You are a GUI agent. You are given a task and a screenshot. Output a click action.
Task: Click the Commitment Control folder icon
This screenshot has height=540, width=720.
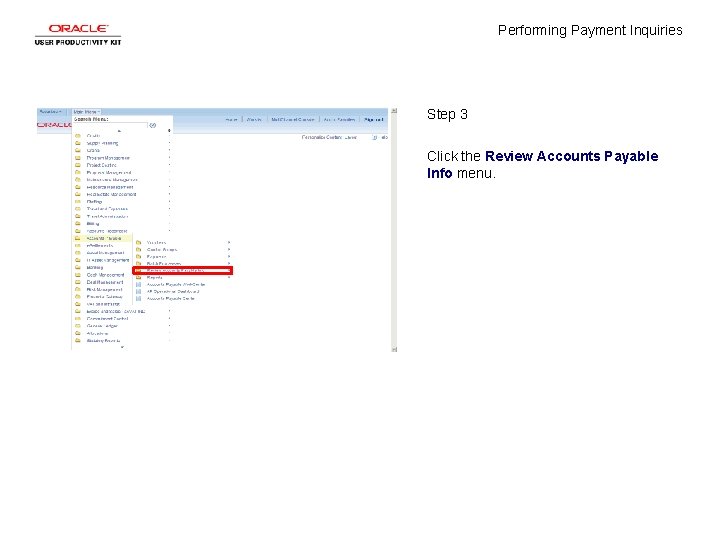[x=78, y=319]
